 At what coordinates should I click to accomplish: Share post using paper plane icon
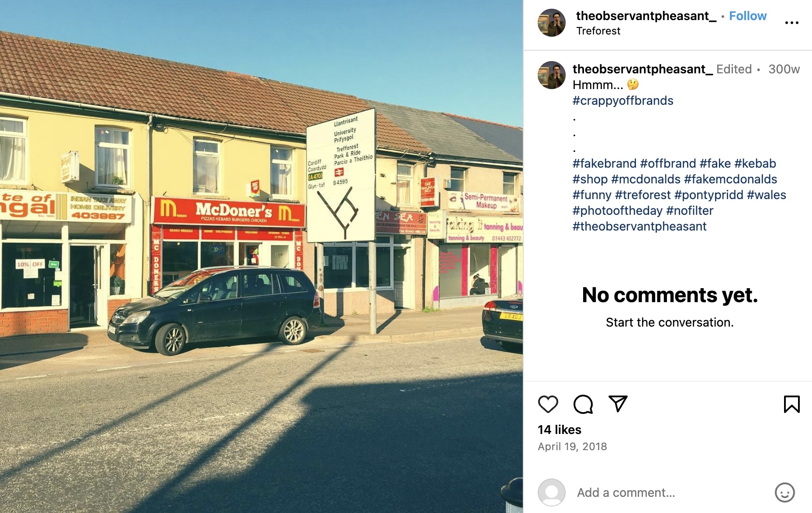618,404
